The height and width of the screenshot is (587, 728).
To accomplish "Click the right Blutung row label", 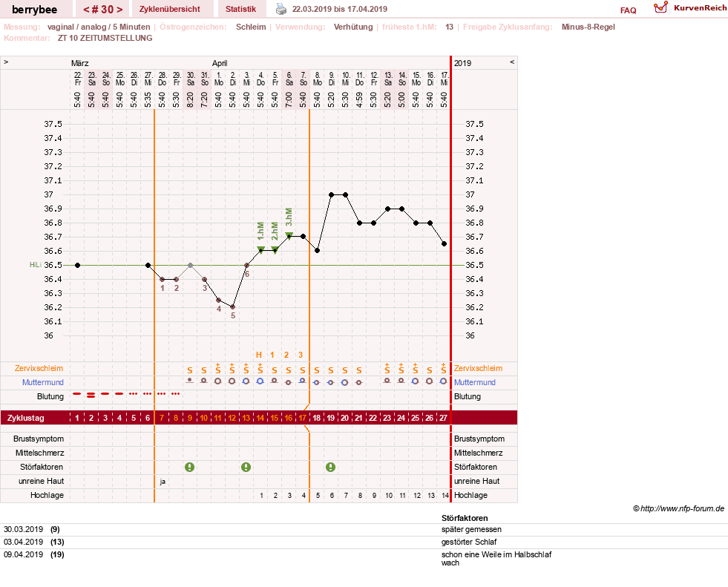I will pyautogui.click(x=467, y=396).
